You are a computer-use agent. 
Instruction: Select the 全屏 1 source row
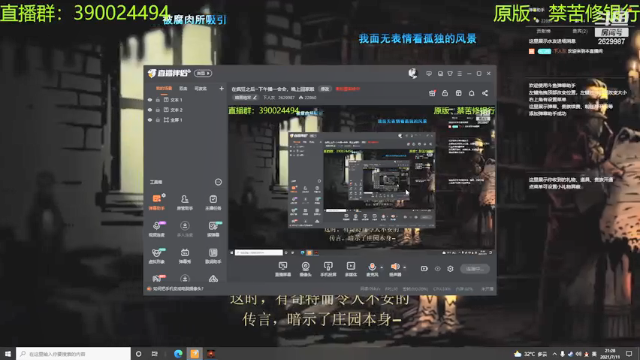[x=185, y=120]
